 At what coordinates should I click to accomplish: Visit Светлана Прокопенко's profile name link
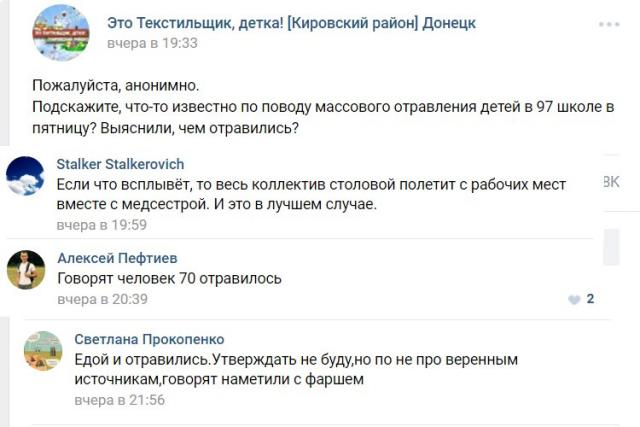pyautogui.click(x=149, y=339)
